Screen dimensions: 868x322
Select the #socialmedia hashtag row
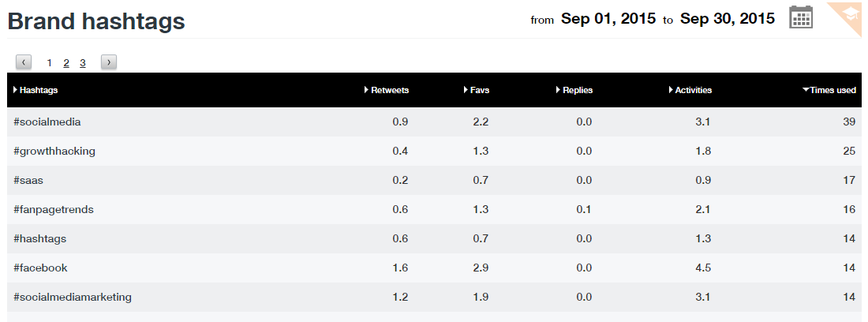(x=47, y=122)
